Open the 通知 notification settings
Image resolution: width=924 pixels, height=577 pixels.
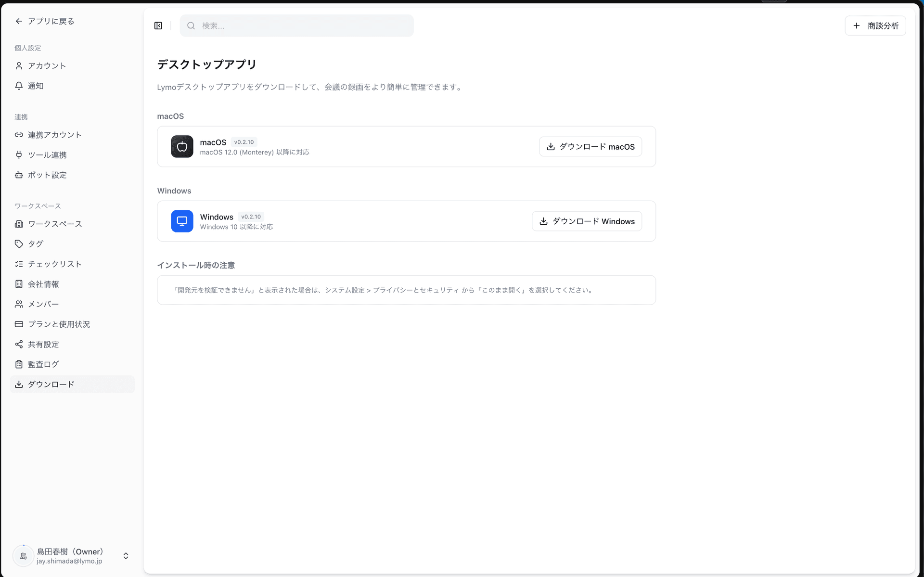(x=36, y=86)
